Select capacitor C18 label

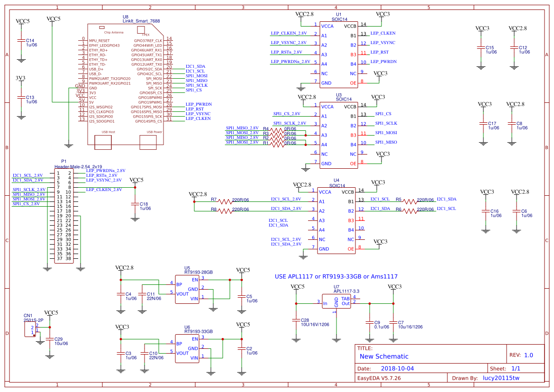point(145,206)
